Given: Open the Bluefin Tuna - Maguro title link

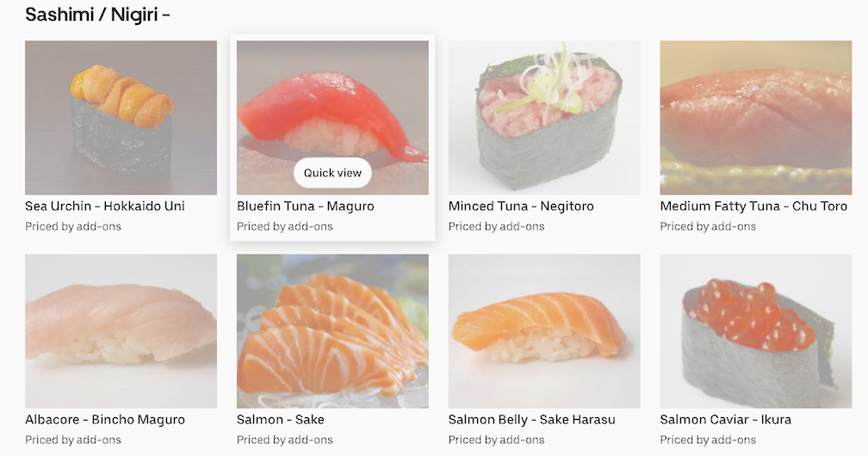Looking at the screenshot, I should pos(306,206).
